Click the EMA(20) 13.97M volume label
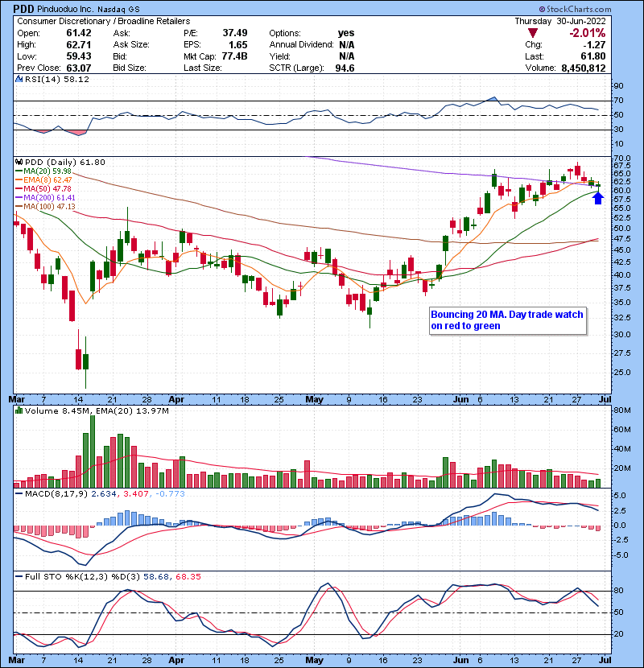 pyautogui.click(x=132, y=411)
